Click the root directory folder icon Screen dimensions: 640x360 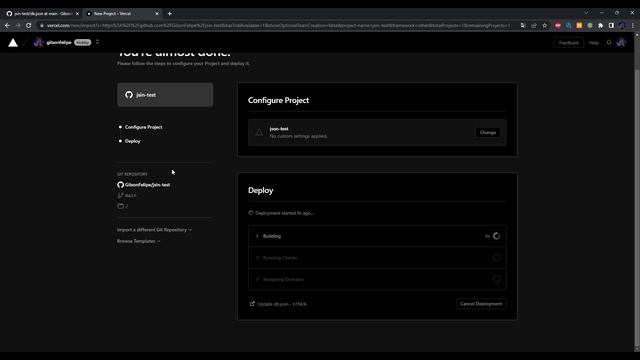coord(120,206)
